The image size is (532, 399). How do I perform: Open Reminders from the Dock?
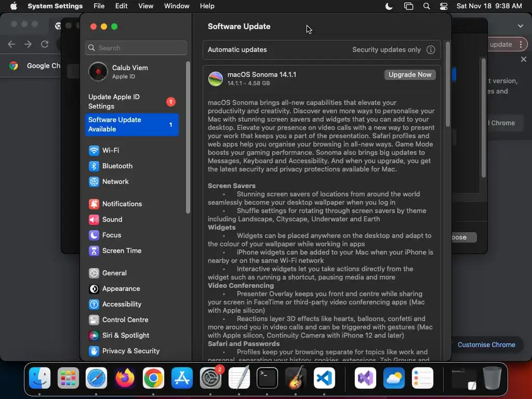pyautogui.click(x=422, y=378)
